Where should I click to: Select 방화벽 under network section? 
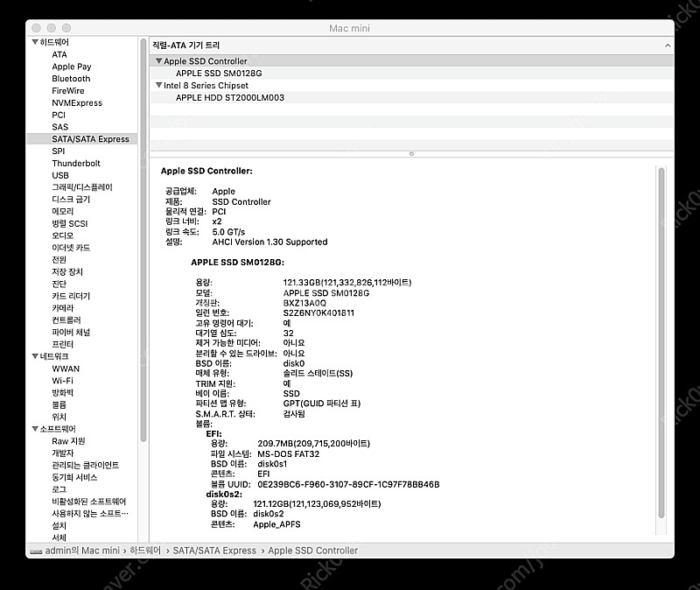(62, 392)
